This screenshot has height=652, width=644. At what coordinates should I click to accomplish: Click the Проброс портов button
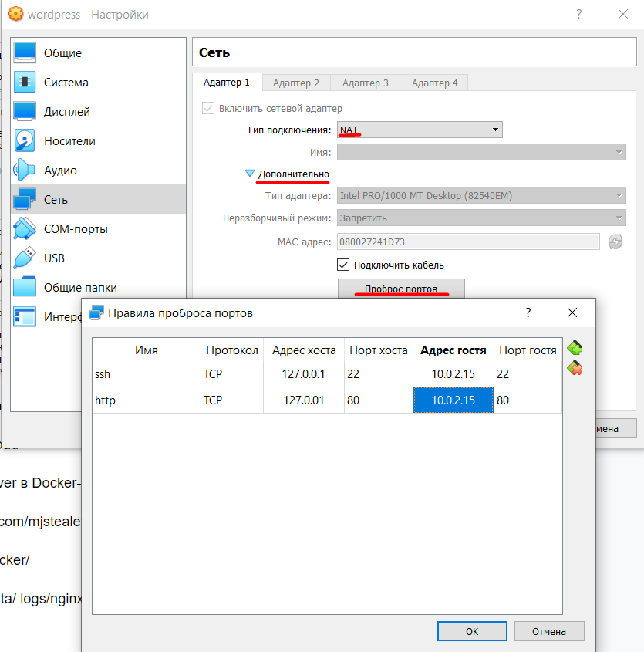401,288
